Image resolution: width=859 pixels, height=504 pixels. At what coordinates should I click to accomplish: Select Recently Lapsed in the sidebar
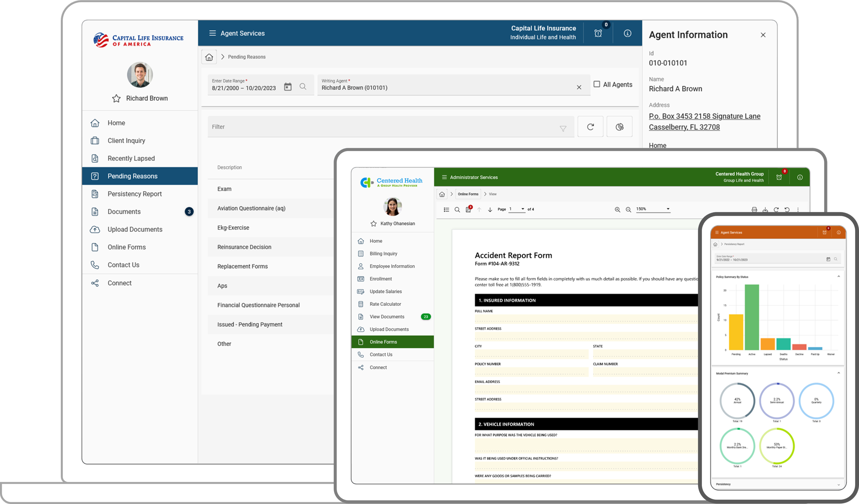coord(131,158)
